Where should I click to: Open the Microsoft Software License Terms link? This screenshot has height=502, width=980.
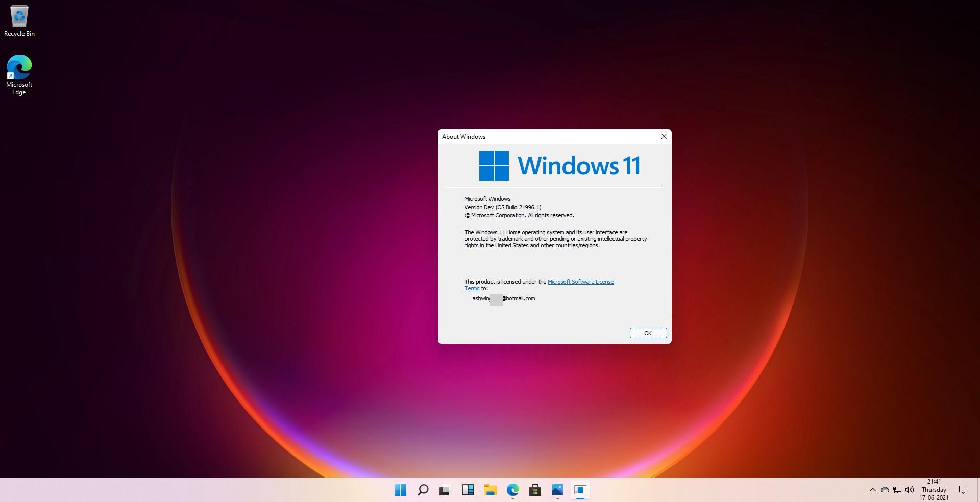(580, 282)
